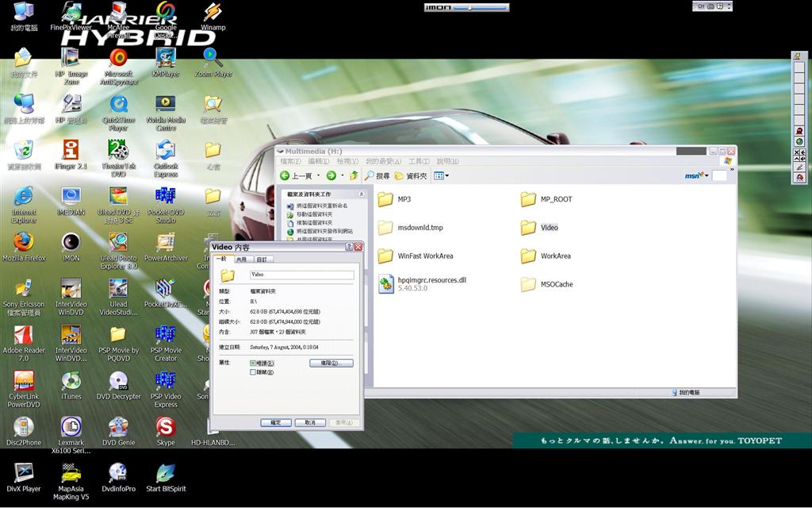Open the Sony Ericsson file manager icon
The image size is (812, 508).
click(x=24, y=297)
